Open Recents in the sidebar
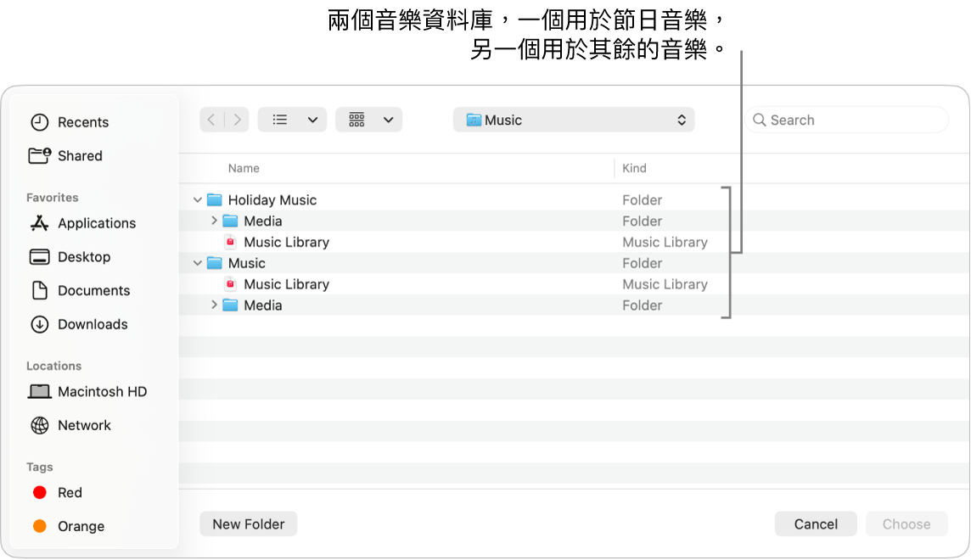Image resolution: width=971 pixels, height=560 pixels. point(70,122)
